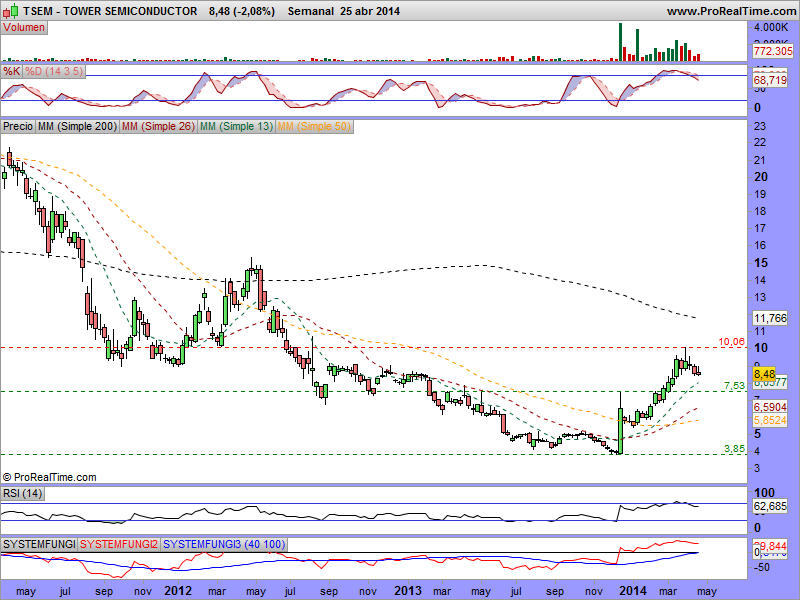Click the orange MM (Simple 50) label
800x600 pixels.
click(314, 127)
